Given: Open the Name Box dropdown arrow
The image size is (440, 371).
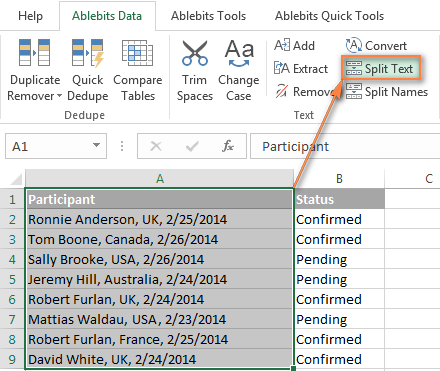Looking at the screenshot, I should pyautogui.click(x=96, y=145).
